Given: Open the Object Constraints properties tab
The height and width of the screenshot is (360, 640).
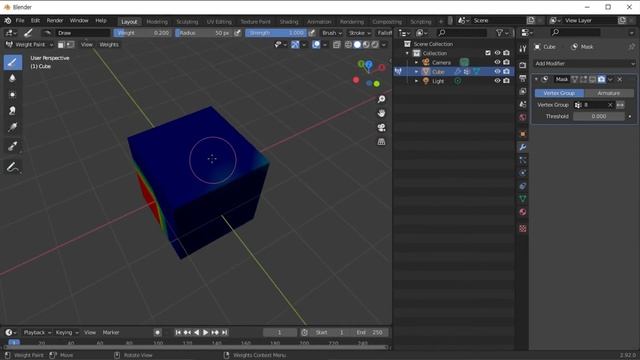Looking at the screenshot, I should coord(523,186).
